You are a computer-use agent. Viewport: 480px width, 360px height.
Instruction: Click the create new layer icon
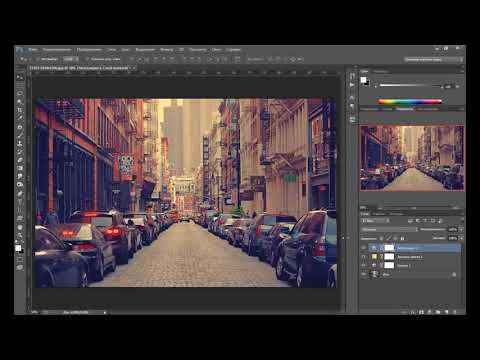pos(446,312)
